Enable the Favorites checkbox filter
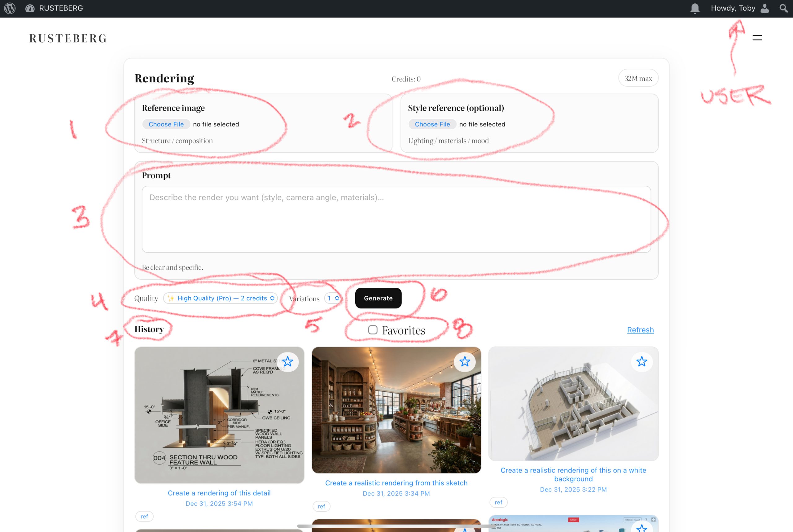793x532 pixels. click(x=373, y=330)
